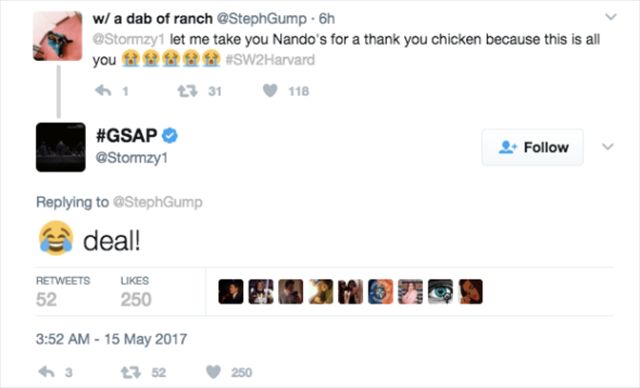Follow the @Stormzy1 account
The width and height of the screenshot is (640, 388).
point(533,147)
